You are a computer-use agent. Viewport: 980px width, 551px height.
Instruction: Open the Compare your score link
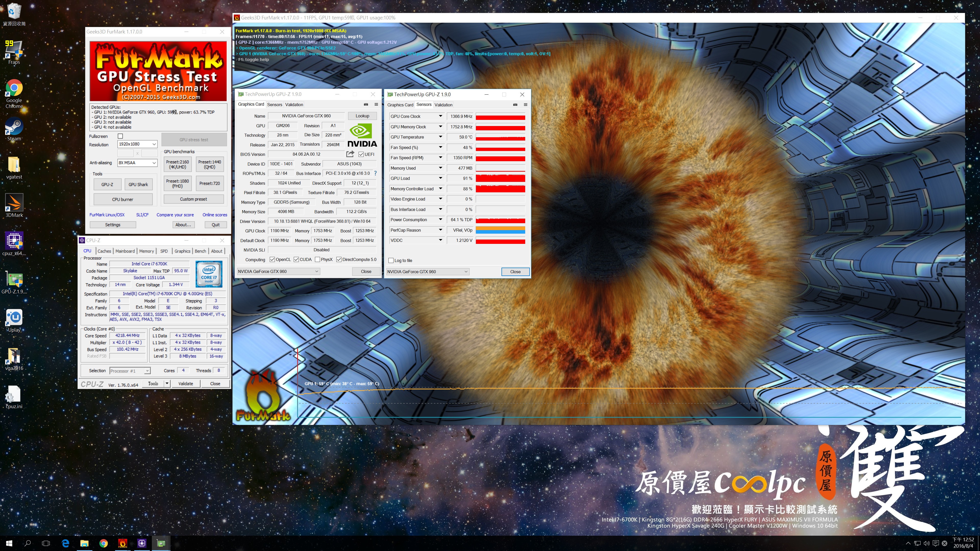coord(175,215)
